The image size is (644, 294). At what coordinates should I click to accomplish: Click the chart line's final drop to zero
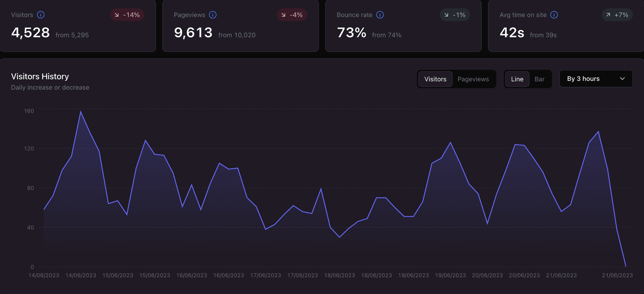[626, 267]
